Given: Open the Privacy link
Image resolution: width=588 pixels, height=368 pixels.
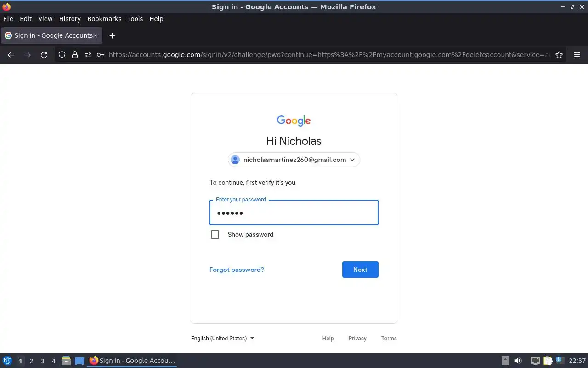Looking at the screenshot, I should [357, 338].
